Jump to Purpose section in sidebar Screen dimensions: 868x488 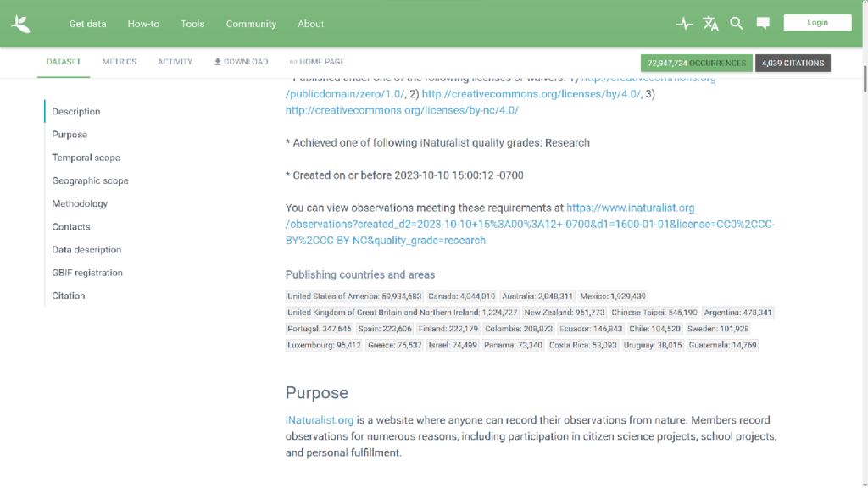70,135
